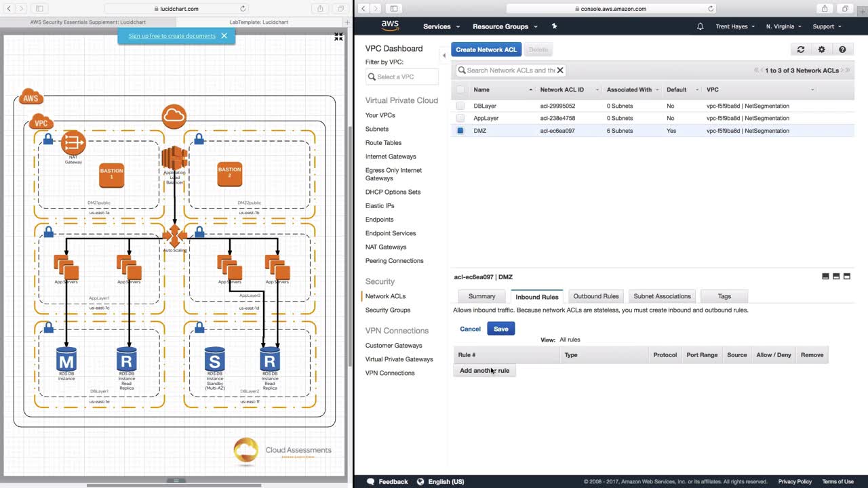
Task: Open the Subnet Associations tab
Action: (662, 296)
